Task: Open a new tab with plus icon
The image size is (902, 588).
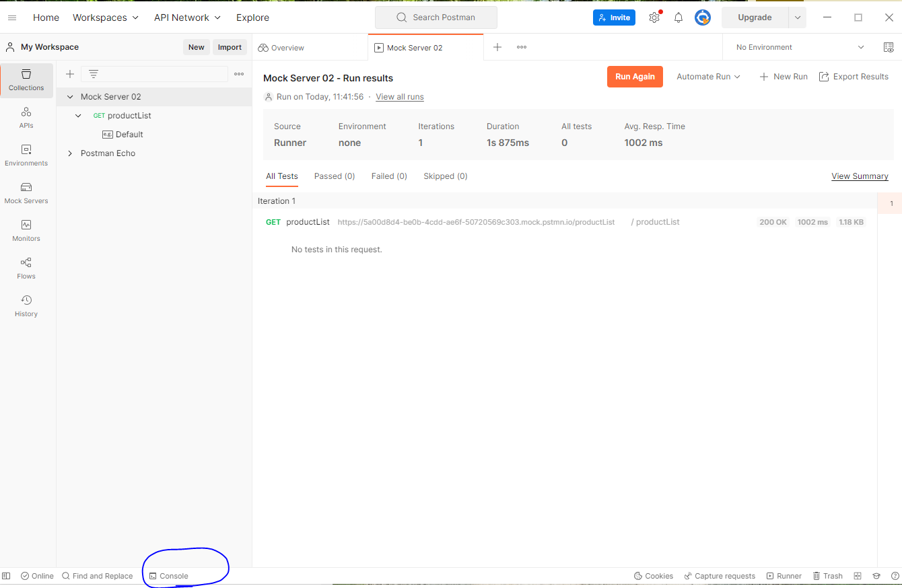Action: [497, 47]
